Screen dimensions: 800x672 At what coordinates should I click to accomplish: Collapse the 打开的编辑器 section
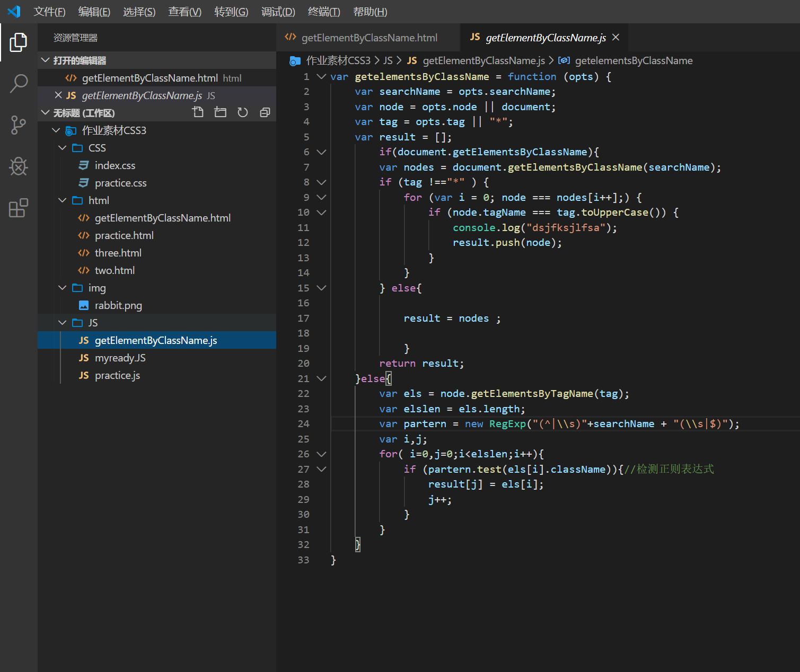click(x=46, y=60)
